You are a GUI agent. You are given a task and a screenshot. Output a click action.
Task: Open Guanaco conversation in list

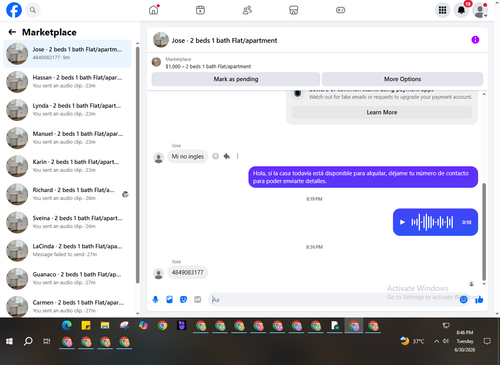(x=68, y=278)
